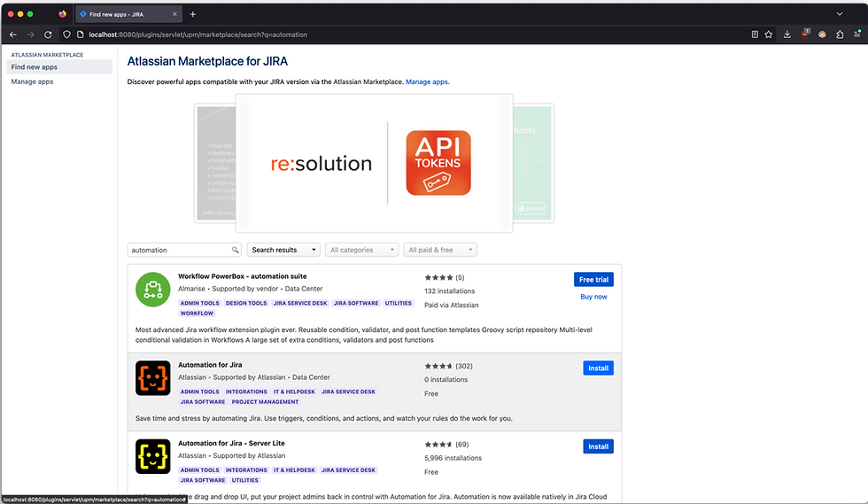Select Find new apps in sidebar
The image size is (868, 504).
pos(59,67)
